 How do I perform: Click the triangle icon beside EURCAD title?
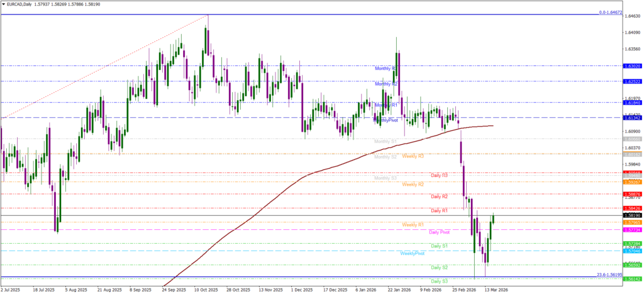pos(4,4)
